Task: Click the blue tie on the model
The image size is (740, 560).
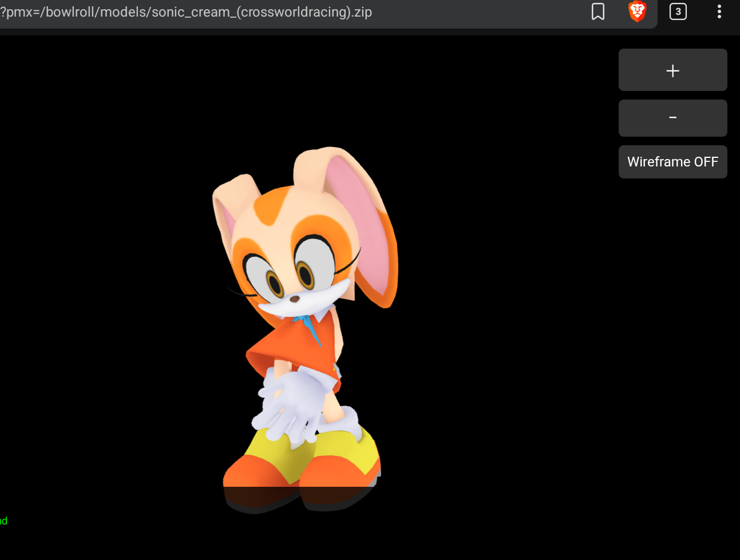Action: click(x=311, y=329)
